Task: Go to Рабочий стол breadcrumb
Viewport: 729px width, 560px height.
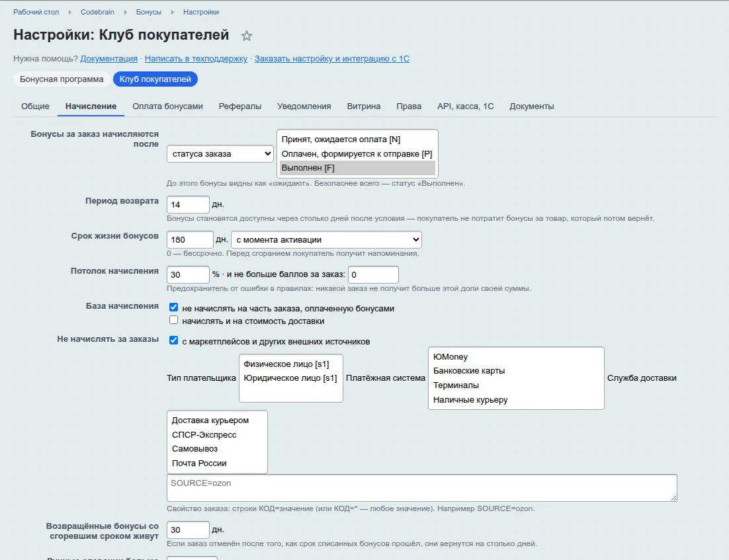Action: click(x=36, y=12)
